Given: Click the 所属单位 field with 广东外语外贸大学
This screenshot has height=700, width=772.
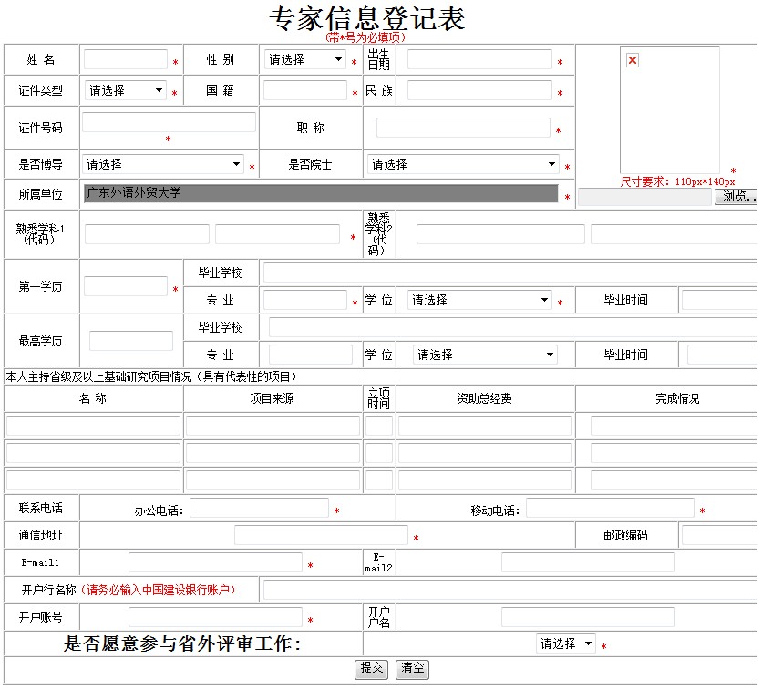Looking at the screenshot, I should coord(320,193).
